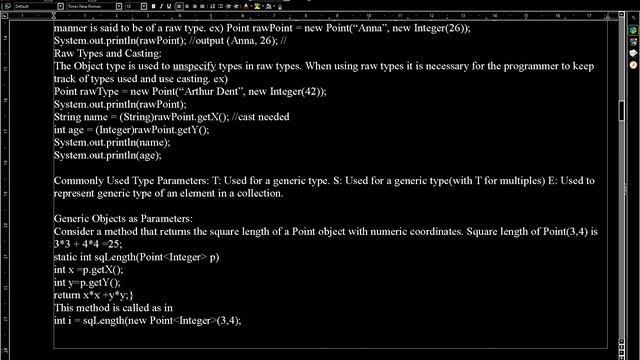Viewport: 640px width, 360px height.
Task: Click the font color button
Action: (246, 6)
